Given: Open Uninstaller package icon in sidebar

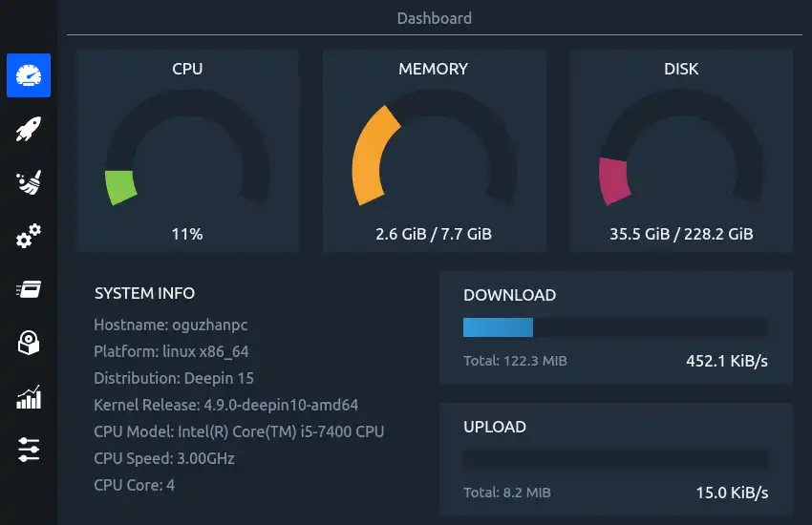Looking at the screenshot, I should [x=29, y=343].
